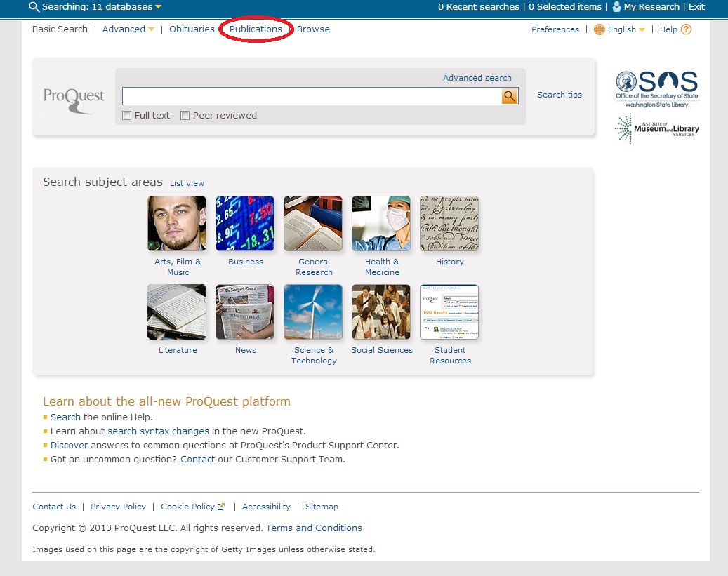
Task: Open the History manuscript image
Action: coord(449,223)
